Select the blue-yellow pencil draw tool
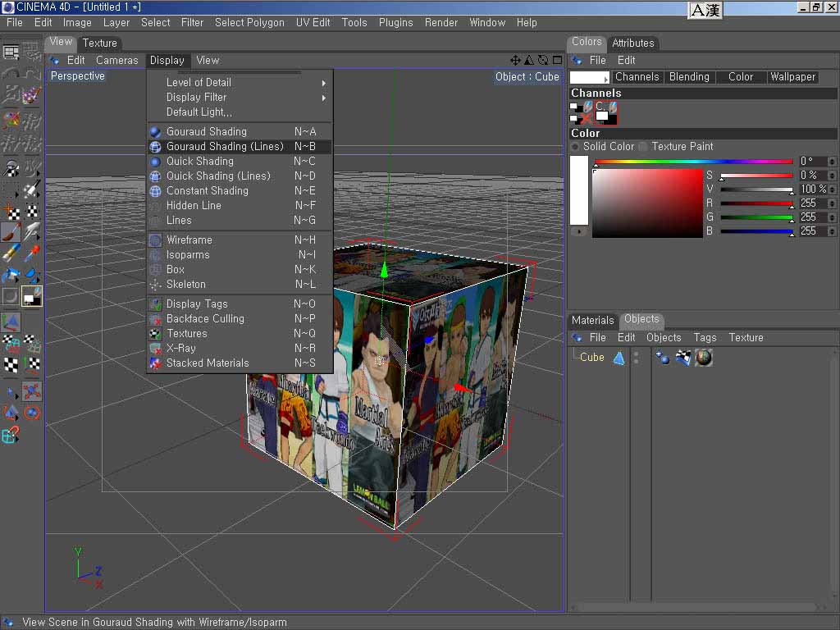The width and height of the screenshot is (840, 630). (11, 253)
